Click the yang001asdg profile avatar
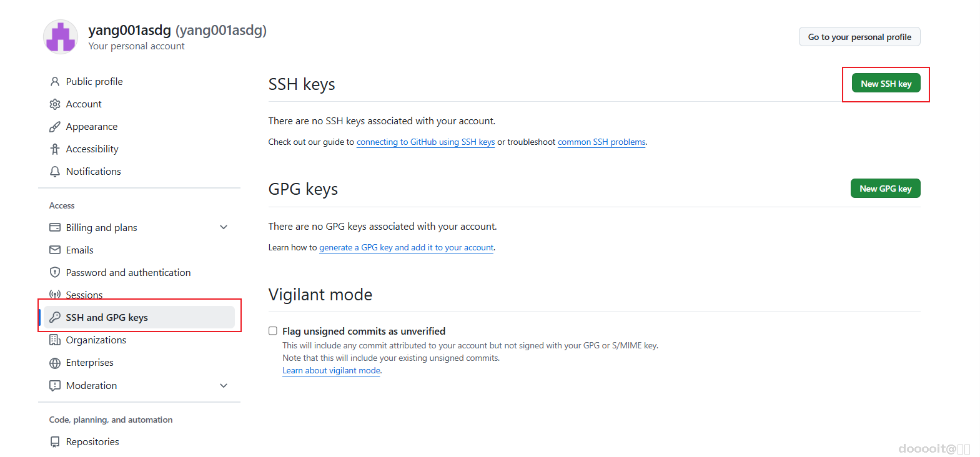 [61, 37]
